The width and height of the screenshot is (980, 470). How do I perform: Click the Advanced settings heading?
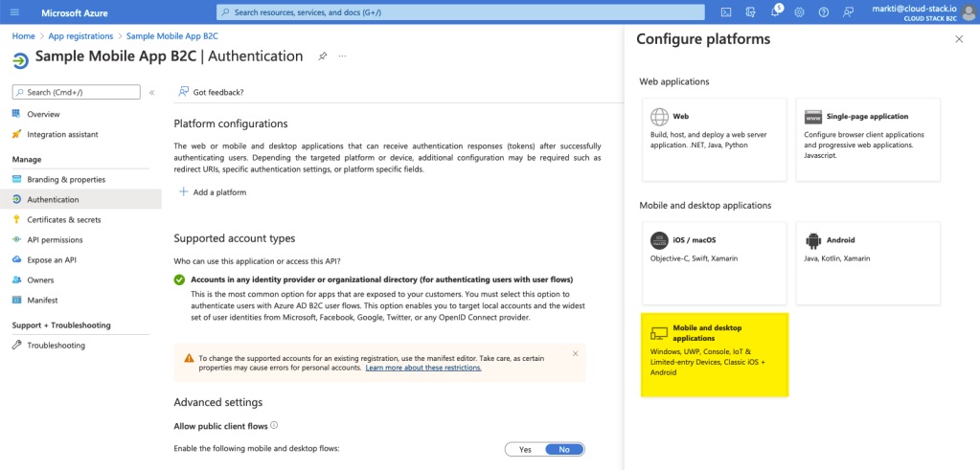218,402
